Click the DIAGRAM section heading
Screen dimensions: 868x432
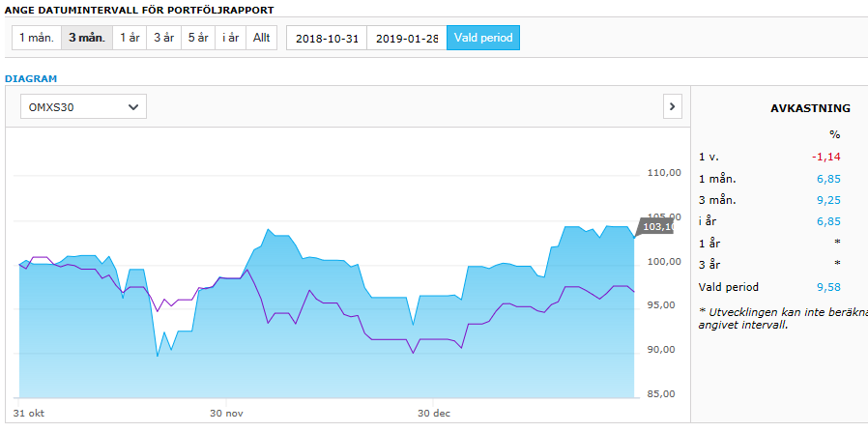(x=32, y=78)
